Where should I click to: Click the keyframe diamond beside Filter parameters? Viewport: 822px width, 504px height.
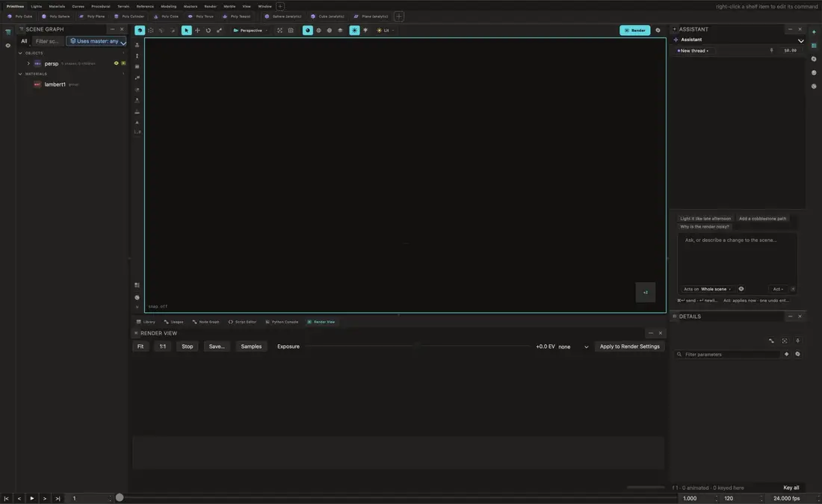(x=786, y=354)
